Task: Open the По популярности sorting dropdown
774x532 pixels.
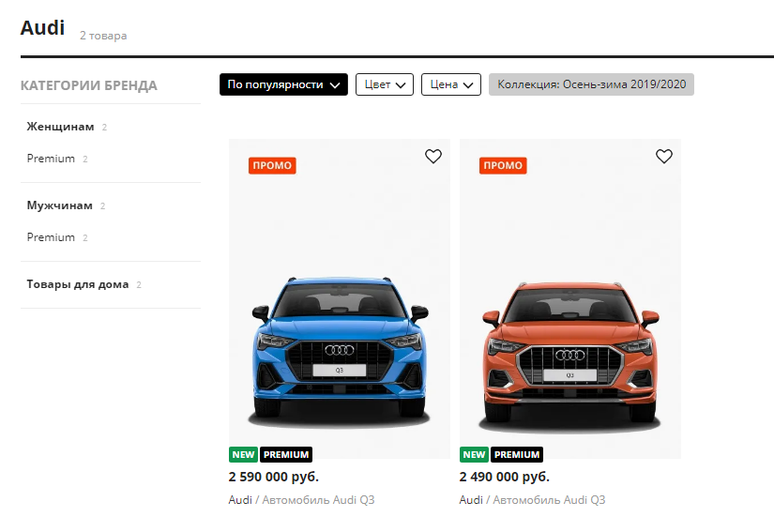Action: pos(284,84)
